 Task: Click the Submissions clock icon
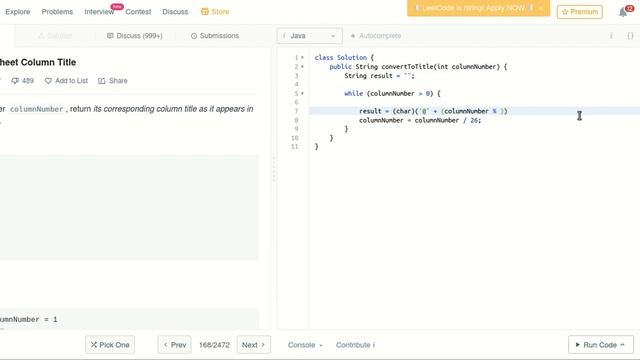pyautogui.click(x=194, y=36)
